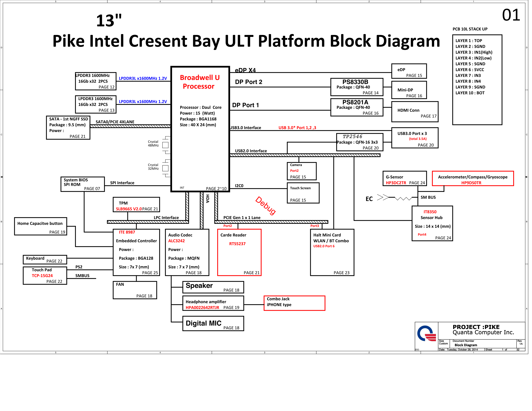
Task: Click the SATA 1st NGFF SSD block
Action: coord(68,128)
